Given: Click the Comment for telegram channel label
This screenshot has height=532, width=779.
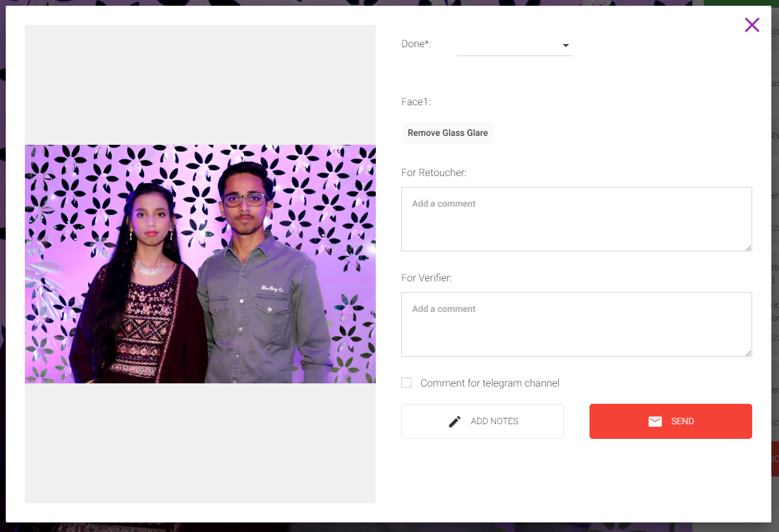Looking at the screenshot, I should point(489,383).
